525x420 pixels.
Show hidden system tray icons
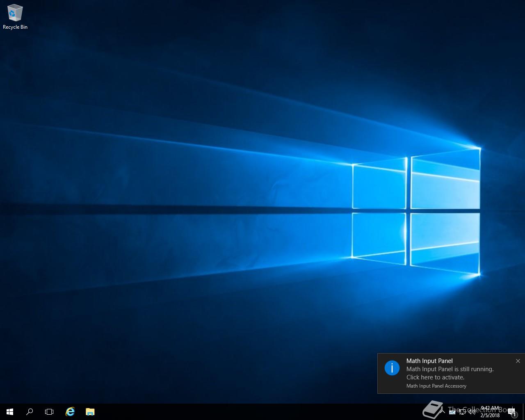coord(443,412)
